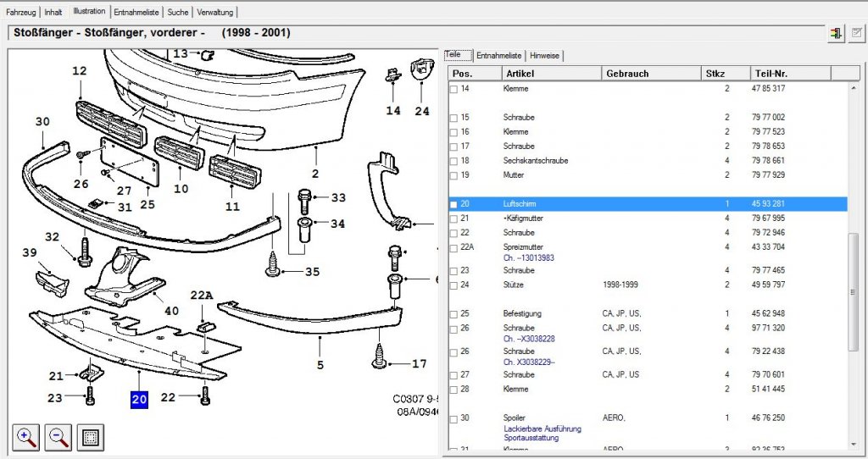Screen dimensions: 868x459
Task: Click the Lackierbare Ausführung note text
Action: click(x=542, y=429)
